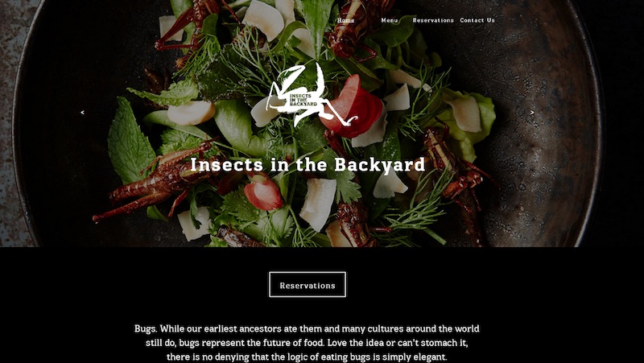This screenshot has height=363, width=644.
Task: Click the white-capped radish below the heading
Action: [263, 192]
